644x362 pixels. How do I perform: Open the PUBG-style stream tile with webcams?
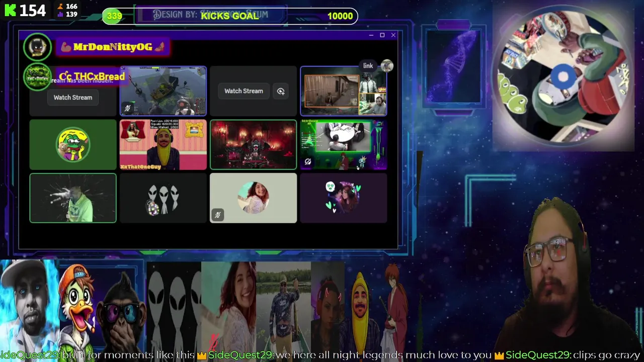(344, 91)
